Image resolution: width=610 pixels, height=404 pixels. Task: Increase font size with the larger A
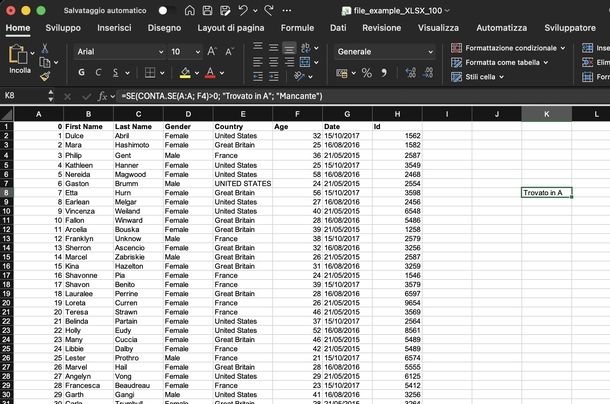[x=212, y=51]
